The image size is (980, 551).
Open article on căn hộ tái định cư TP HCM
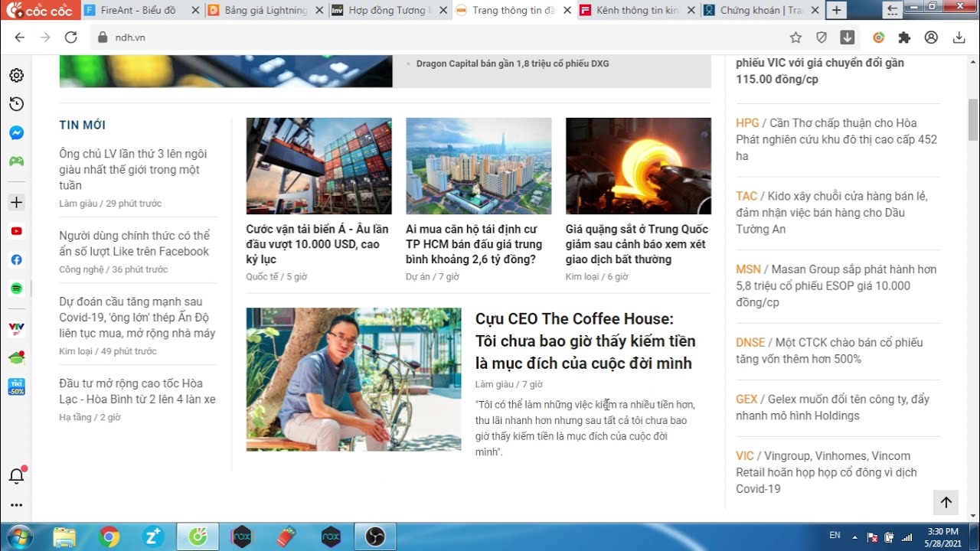[474, 244]
